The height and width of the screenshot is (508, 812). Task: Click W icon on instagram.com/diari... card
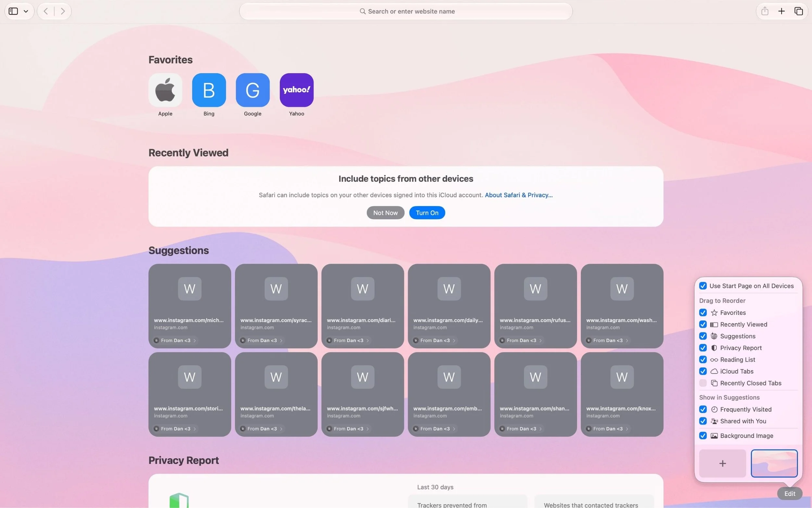coord(362,289)
